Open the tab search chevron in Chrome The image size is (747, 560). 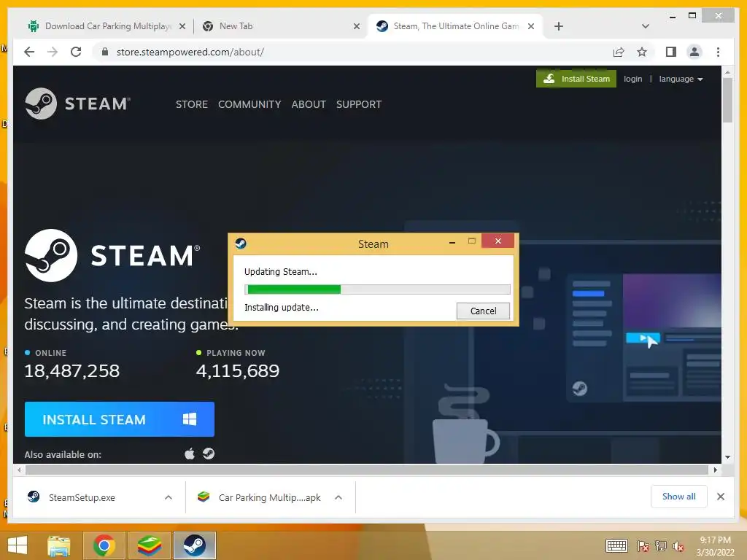pyautogui.click(x=646, y=26)
